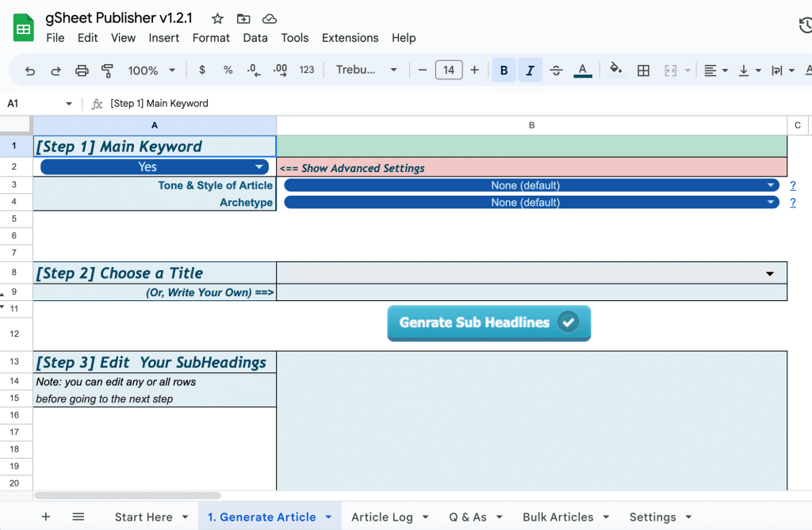
Task: Open the Extensions menu
Action: (x=350, y=37)
